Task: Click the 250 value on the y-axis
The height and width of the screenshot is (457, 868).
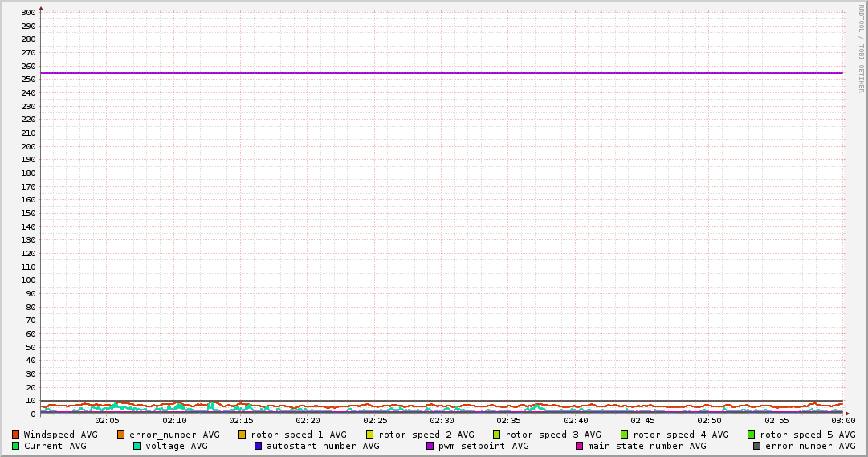Action: [x=29, y=80]
